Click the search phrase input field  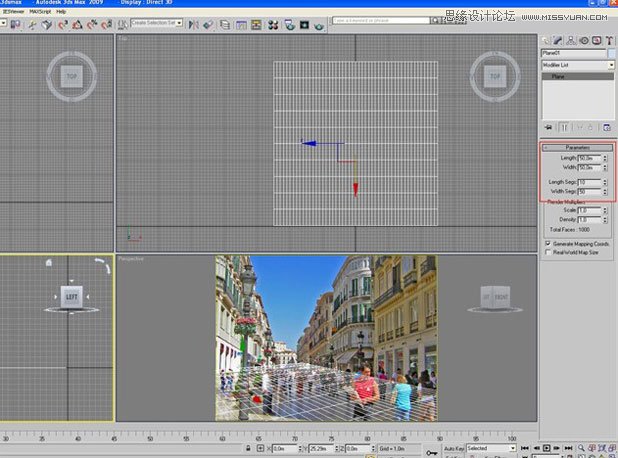pos(381,20)
